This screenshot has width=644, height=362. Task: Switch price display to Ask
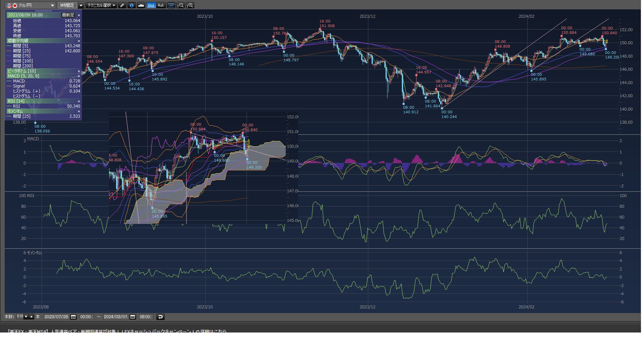pos(161,5)
